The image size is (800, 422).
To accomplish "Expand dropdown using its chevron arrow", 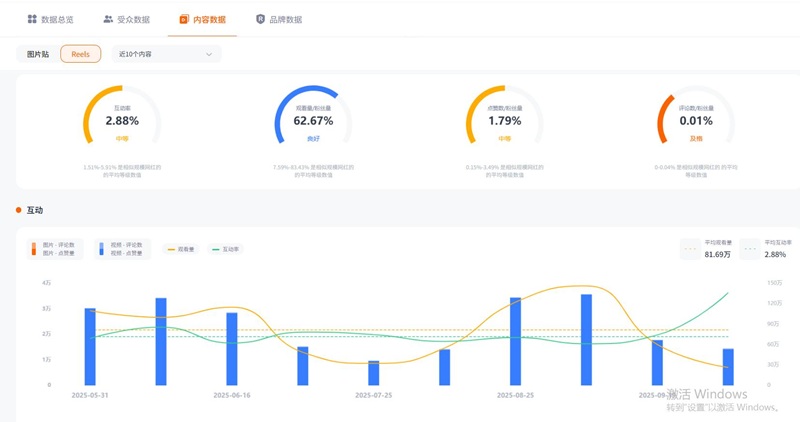I will (209, 54).
